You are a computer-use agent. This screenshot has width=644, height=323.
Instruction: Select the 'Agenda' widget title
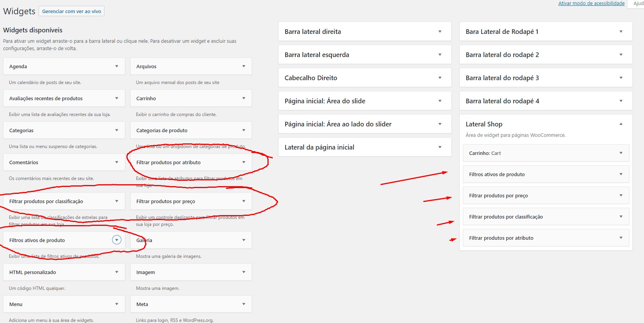[18, 66]
